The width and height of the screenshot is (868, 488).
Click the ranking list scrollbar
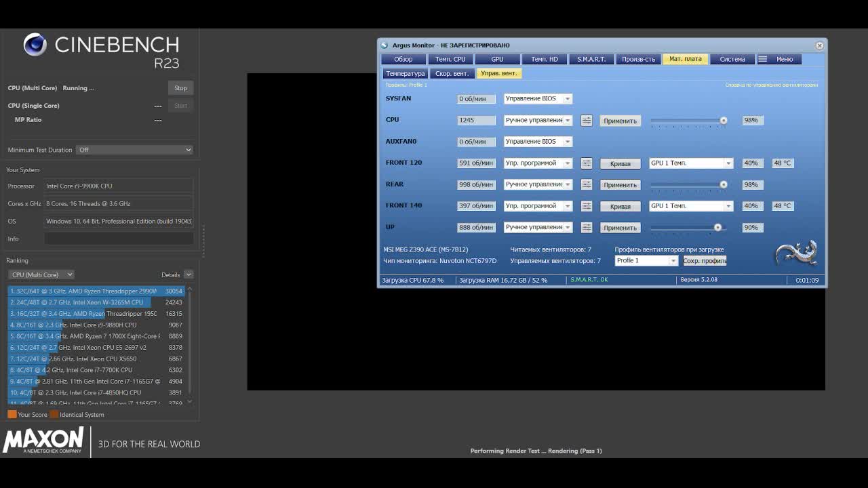click(190, 344)
